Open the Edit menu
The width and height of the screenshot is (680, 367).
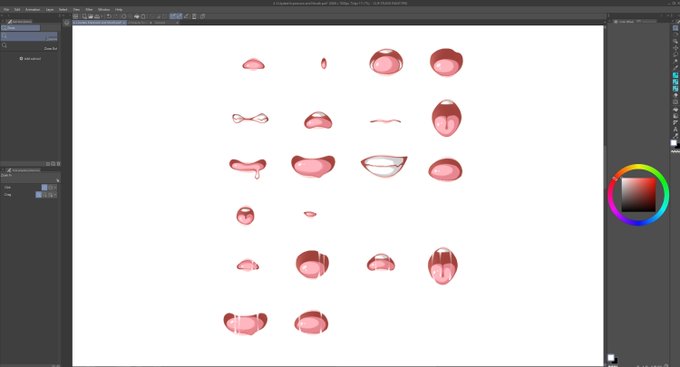click(x=17, y=10)
